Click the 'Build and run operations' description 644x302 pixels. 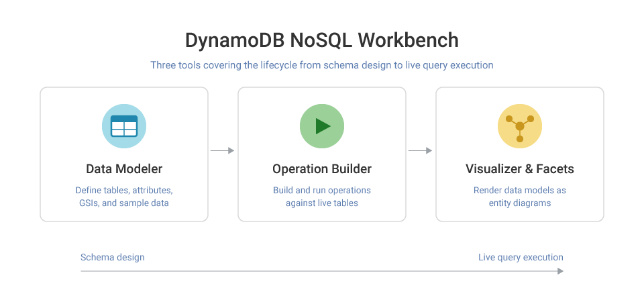(322, 197)
